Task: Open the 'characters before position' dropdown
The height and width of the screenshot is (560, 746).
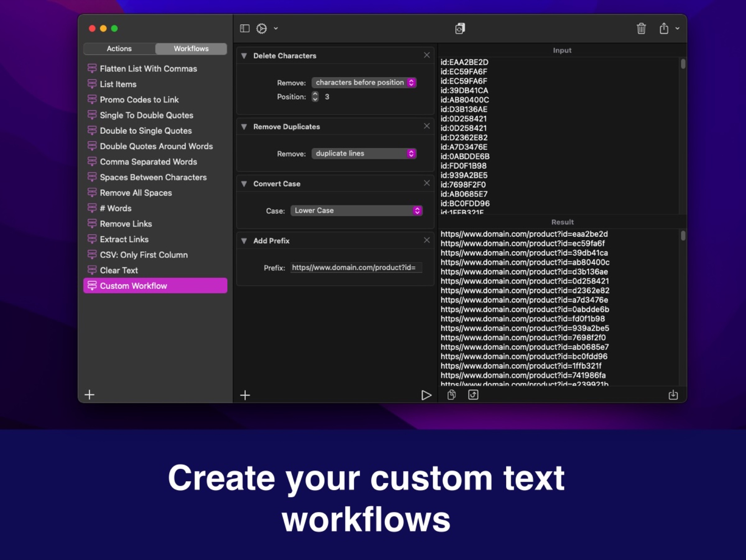Action: (x=364, y=83)
